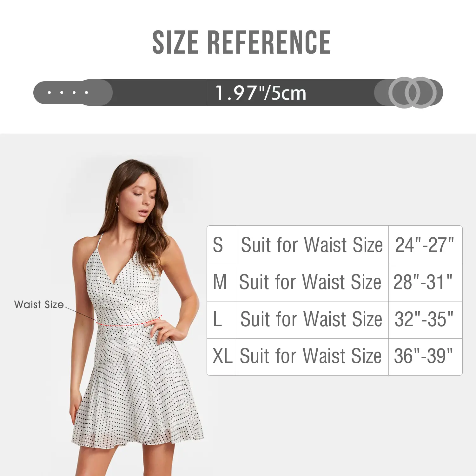Image resolution: width=476 pixels, height=476 pixels.
Task: Click the SIZE REFERENCE heading
Action: pos(241,42)
